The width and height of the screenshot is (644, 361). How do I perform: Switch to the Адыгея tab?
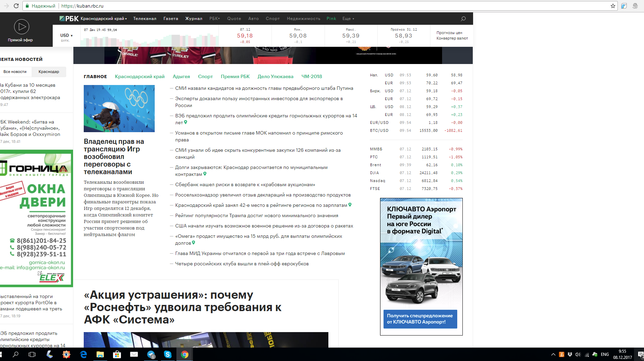[181, 76]
